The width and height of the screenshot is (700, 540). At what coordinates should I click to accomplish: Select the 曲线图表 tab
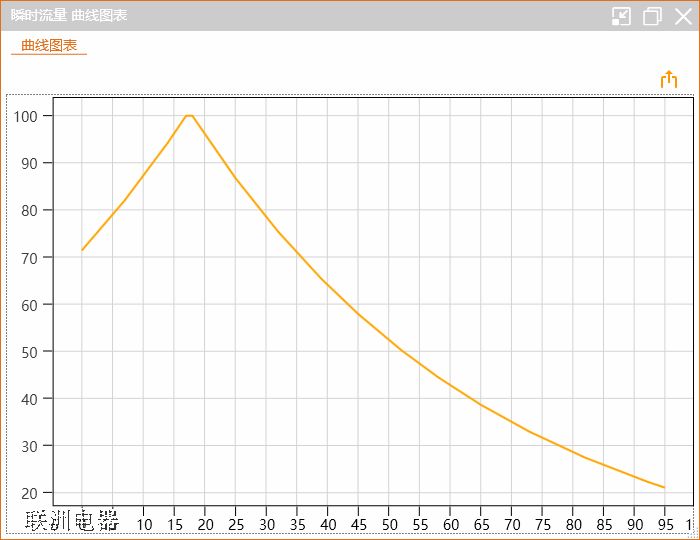tap(49, 45)
